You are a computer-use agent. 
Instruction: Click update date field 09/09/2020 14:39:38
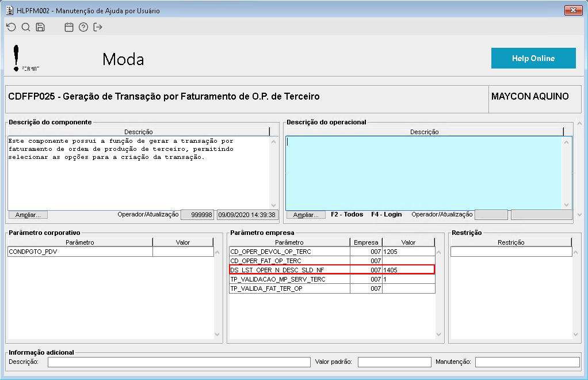click(247, 215)
